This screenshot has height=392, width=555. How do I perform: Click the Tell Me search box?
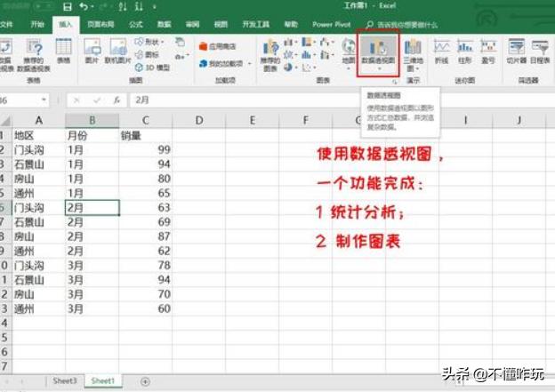(x=402, y=25)
